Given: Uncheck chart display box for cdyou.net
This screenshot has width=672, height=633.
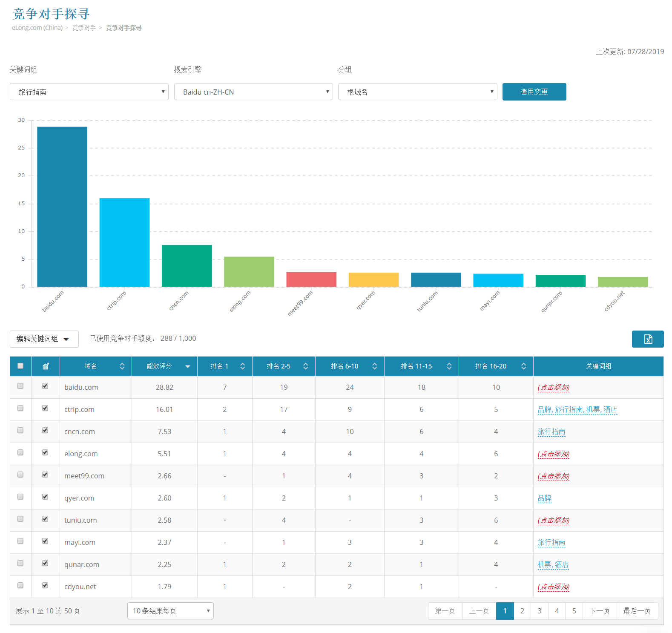Looking at the screenshot, I should [45, 585].
